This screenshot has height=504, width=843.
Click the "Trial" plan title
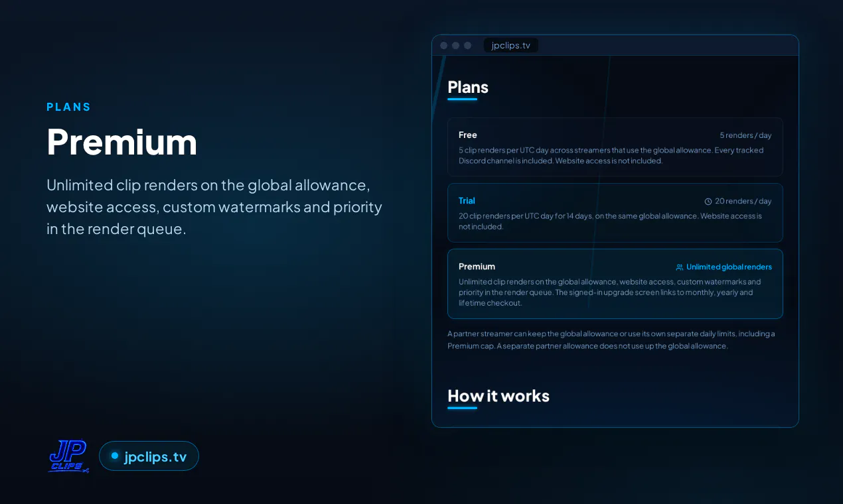pyautogui.click(x=467, y=200)
